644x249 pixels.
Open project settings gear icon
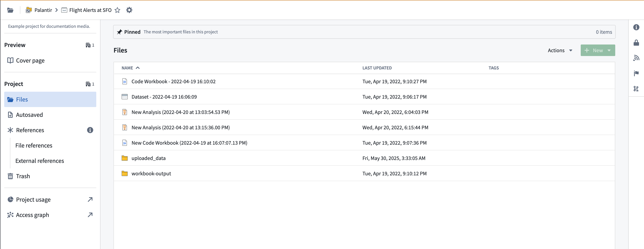click(x=129, y=10)
